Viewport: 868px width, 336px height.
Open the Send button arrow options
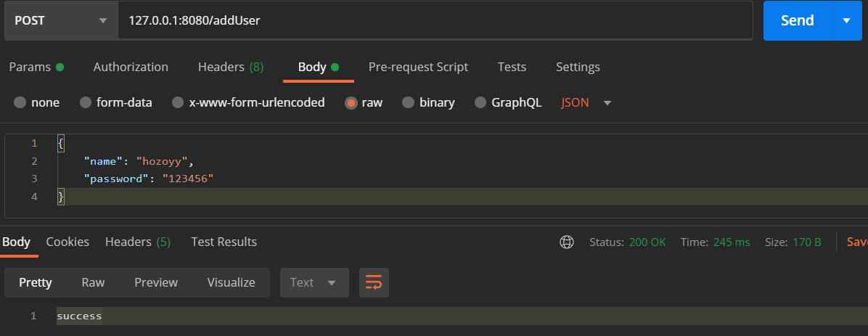846,20
